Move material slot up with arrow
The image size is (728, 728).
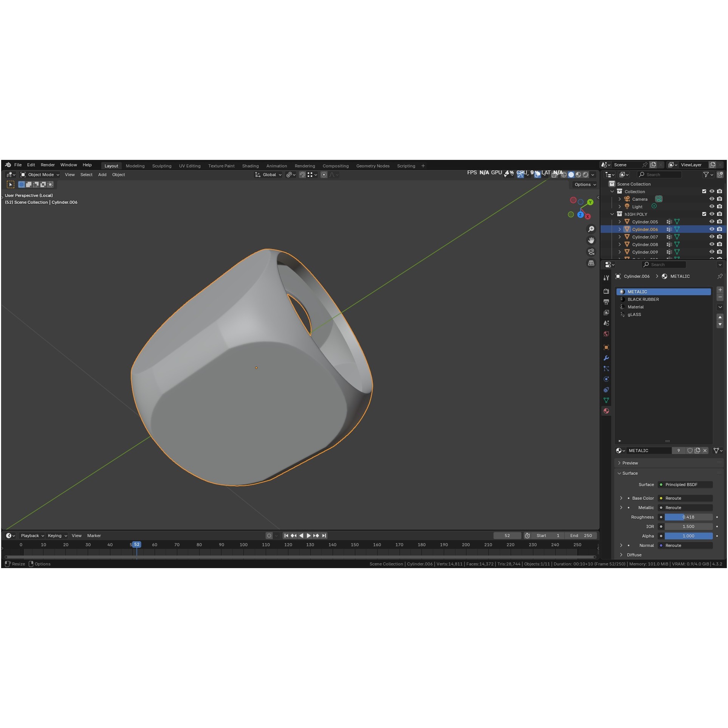point(720,317)
